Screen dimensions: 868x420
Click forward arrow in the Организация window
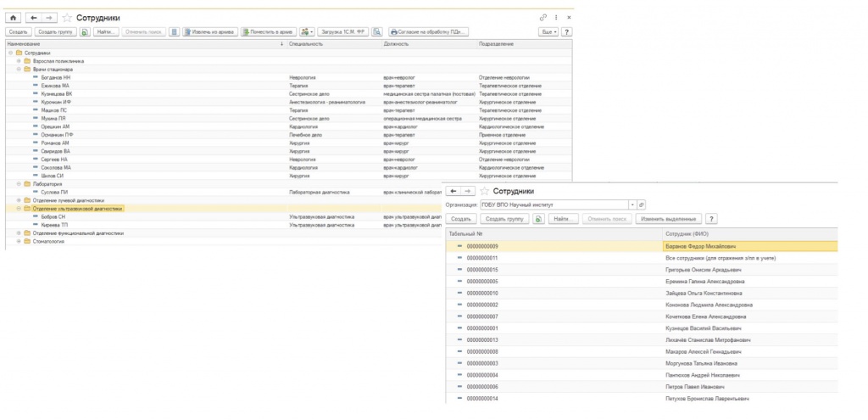[x=468, y=191]
